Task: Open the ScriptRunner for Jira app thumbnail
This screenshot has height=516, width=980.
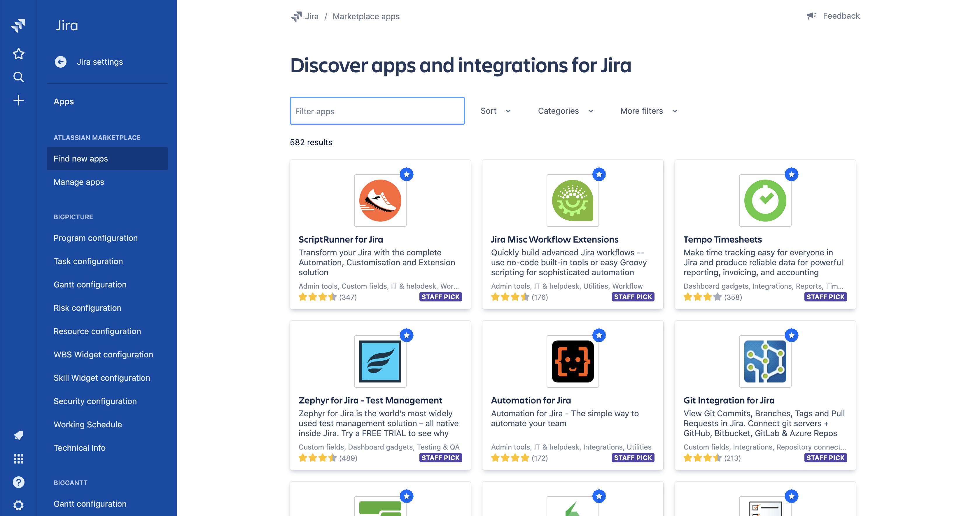Action: (380, 200)
